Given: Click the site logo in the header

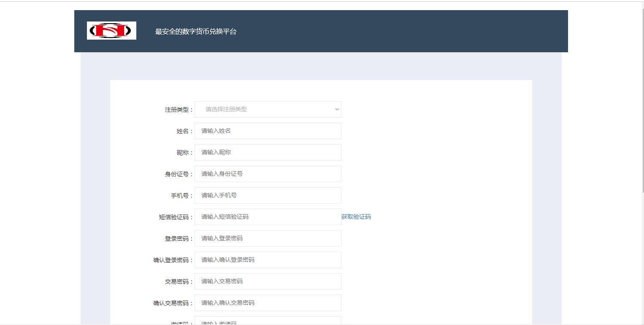Looking at the screenshot, I should (x=111, y=30).
